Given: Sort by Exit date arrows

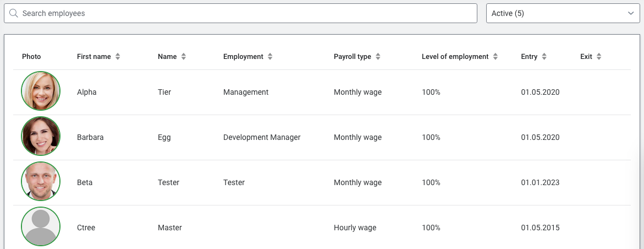Looking at the screenshot, I should coord(598,57).
